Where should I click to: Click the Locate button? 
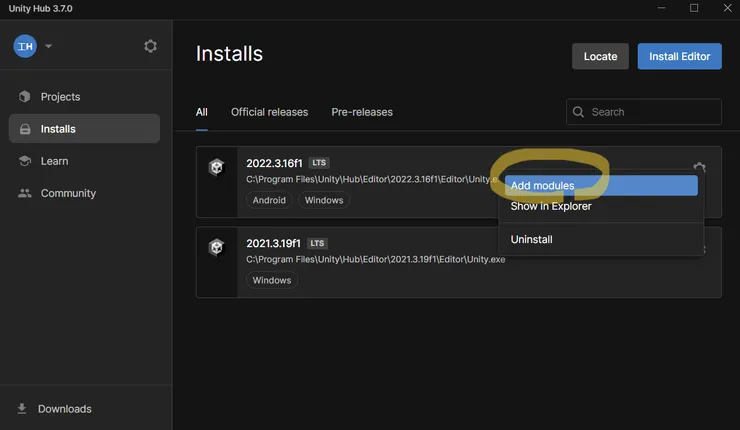[x=600, y=56]
